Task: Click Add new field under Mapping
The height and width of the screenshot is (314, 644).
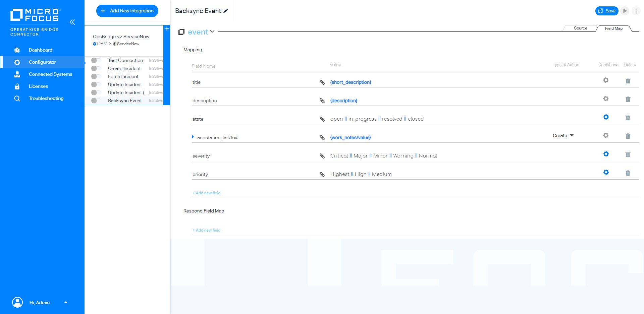Action: [207, 193]
